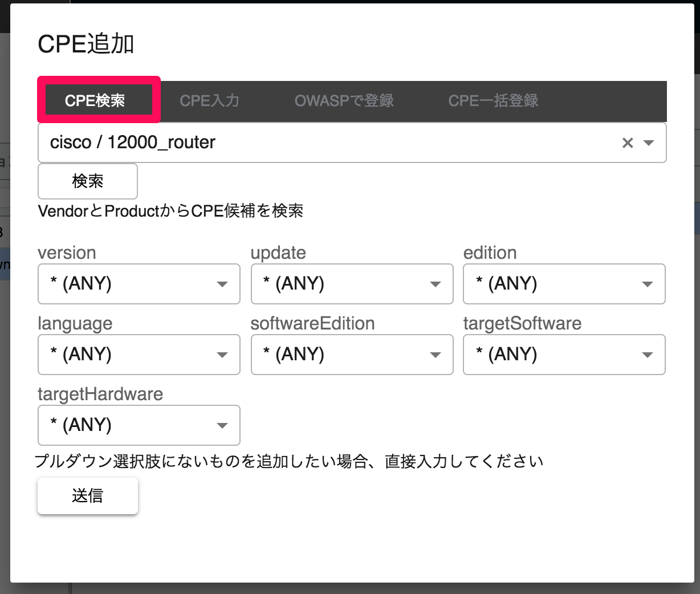
Task: Open the CPE入力 tab
Action: coord(209,101)
